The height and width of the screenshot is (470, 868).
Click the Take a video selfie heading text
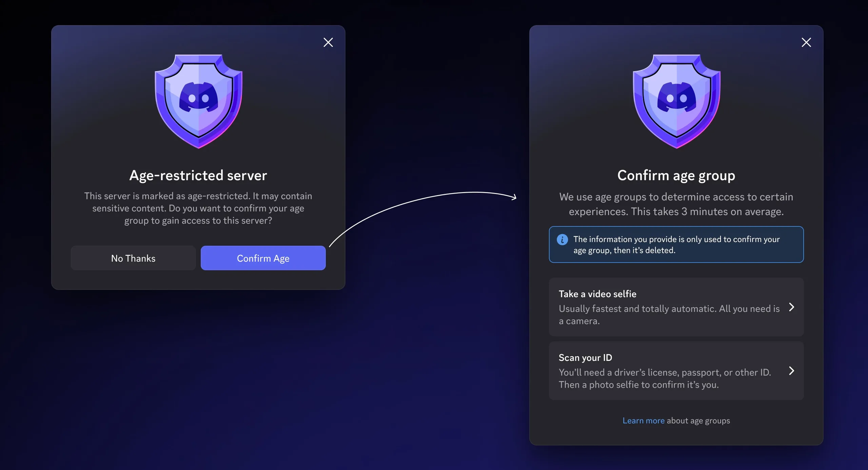click(x=597, y=294)
